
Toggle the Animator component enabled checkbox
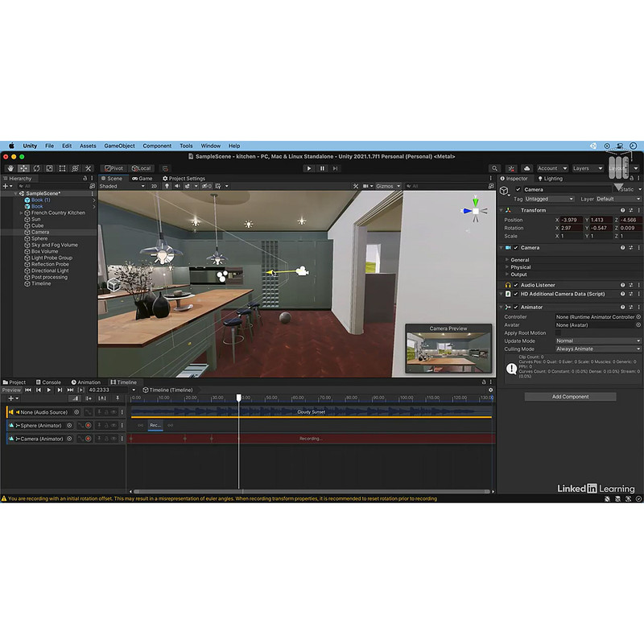515,307
